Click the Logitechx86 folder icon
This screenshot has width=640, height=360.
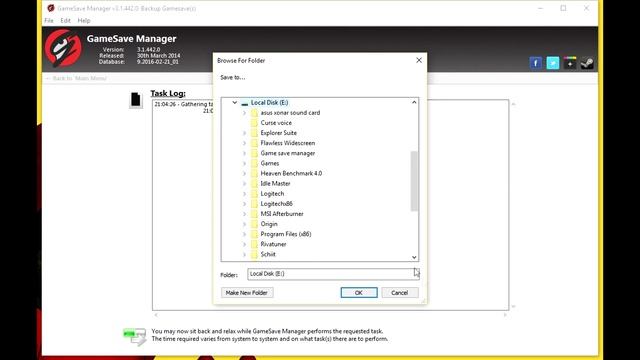pyautogui.click(x=254, y=204)
